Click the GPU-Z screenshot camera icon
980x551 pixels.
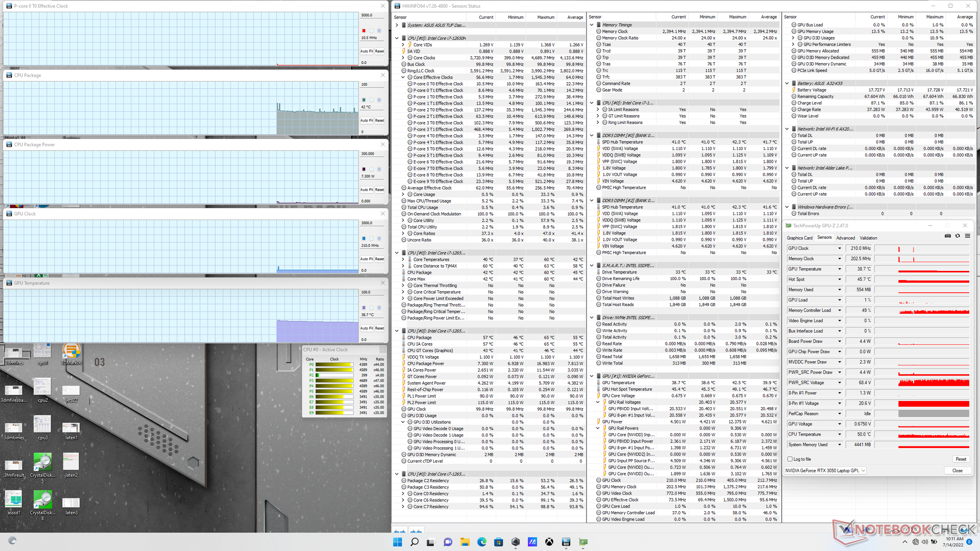(948, 236)
